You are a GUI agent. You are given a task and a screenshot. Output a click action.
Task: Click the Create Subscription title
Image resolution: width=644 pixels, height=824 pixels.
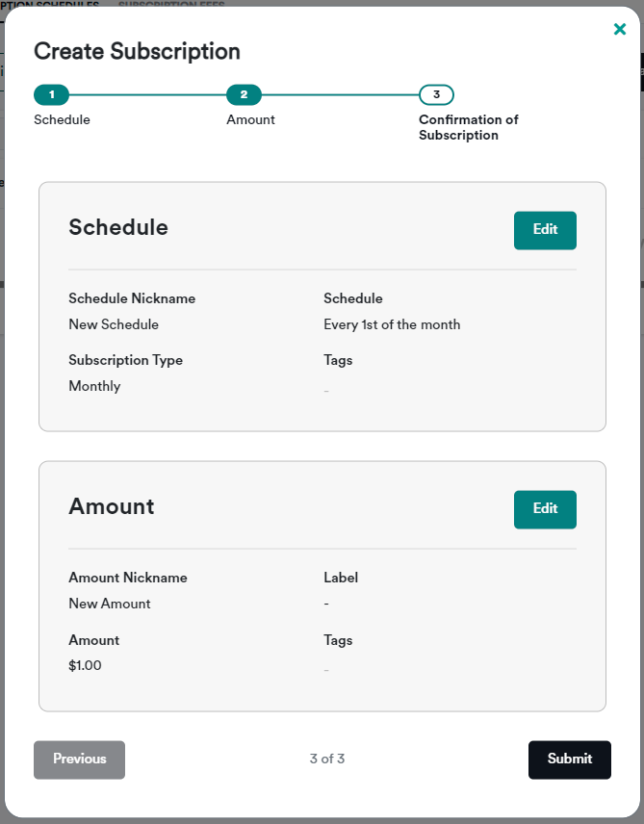click(138, 52)
